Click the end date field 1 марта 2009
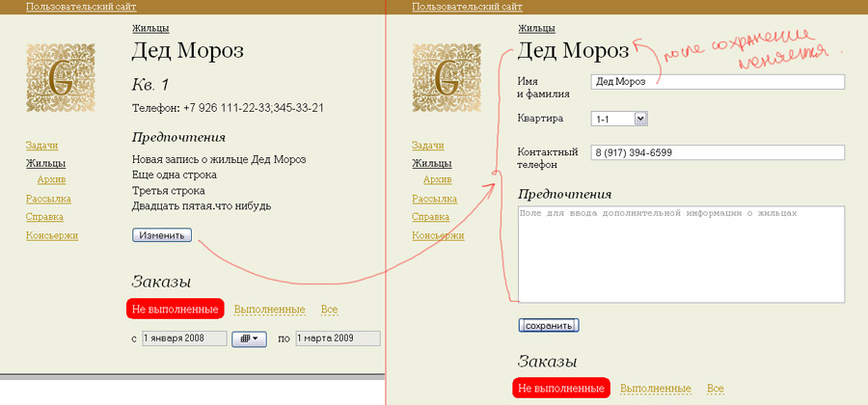The image size is (868, 405). 338,338
